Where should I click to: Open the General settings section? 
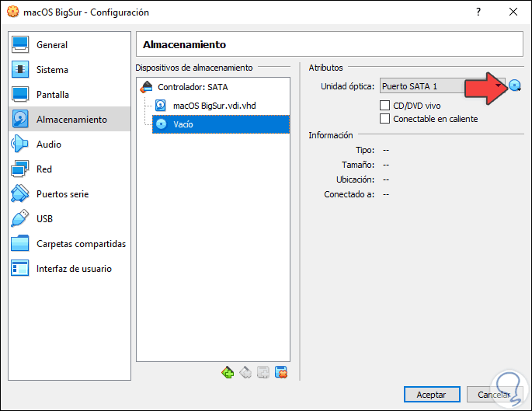point(70,45)
